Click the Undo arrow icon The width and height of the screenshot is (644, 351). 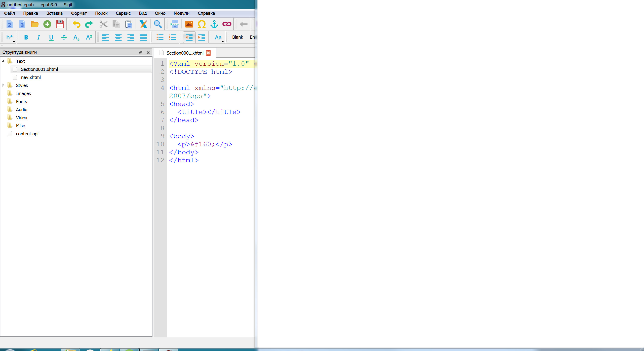coord(76,24)
